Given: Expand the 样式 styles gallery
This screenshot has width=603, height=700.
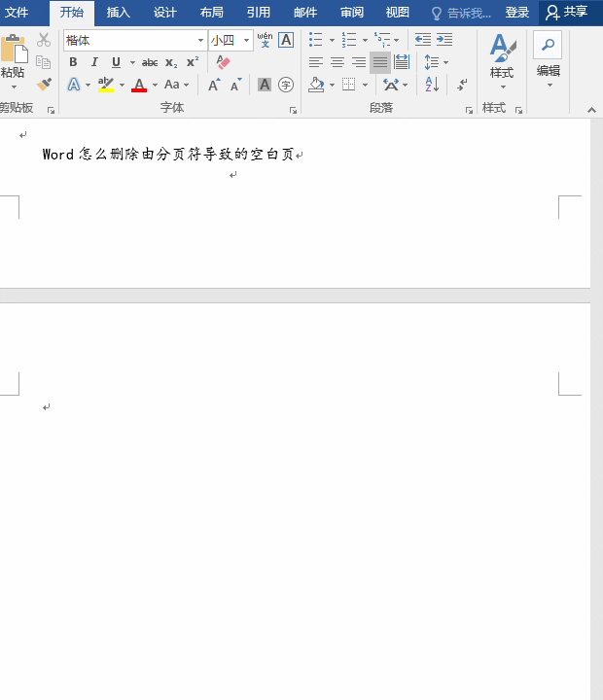Looking at the screenshot, I should (x=502, y=58).
